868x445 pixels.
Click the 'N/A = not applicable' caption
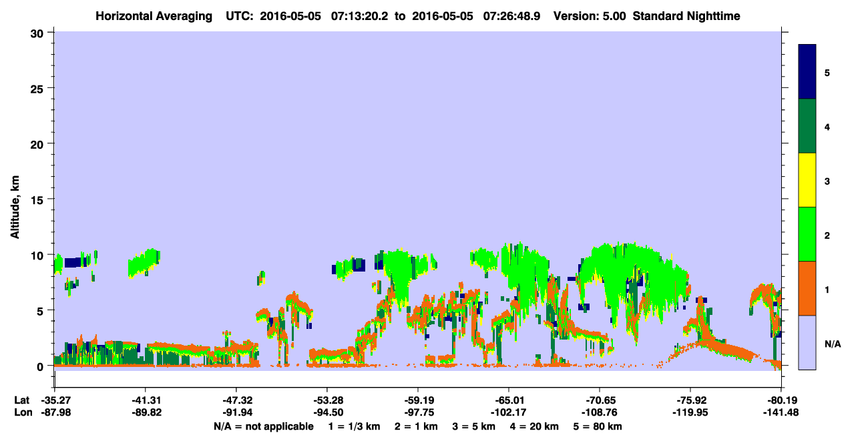point(263,426)
